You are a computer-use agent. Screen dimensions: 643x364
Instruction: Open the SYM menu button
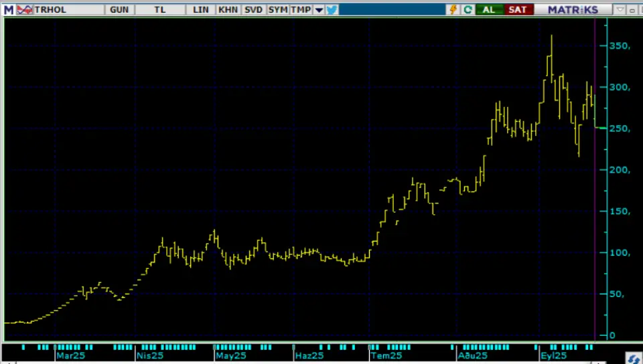coord(278,9)
